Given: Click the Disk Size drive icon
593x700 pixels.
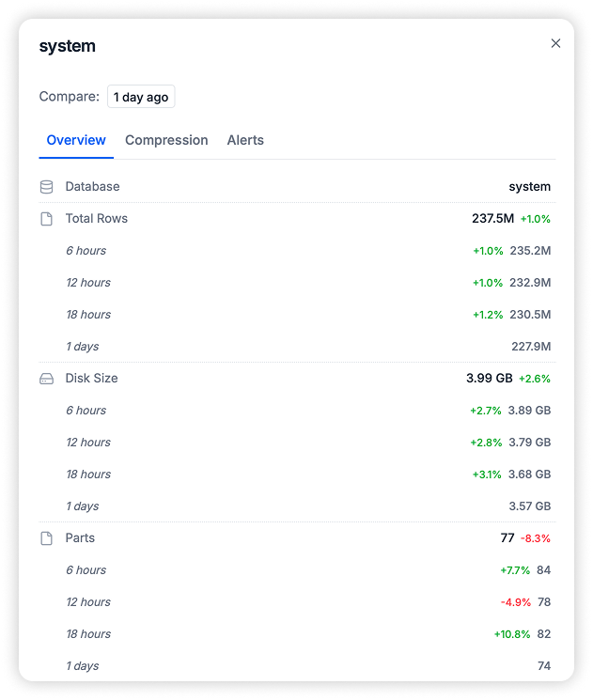Looking at the screenshot, I should (x=46, y=379).
